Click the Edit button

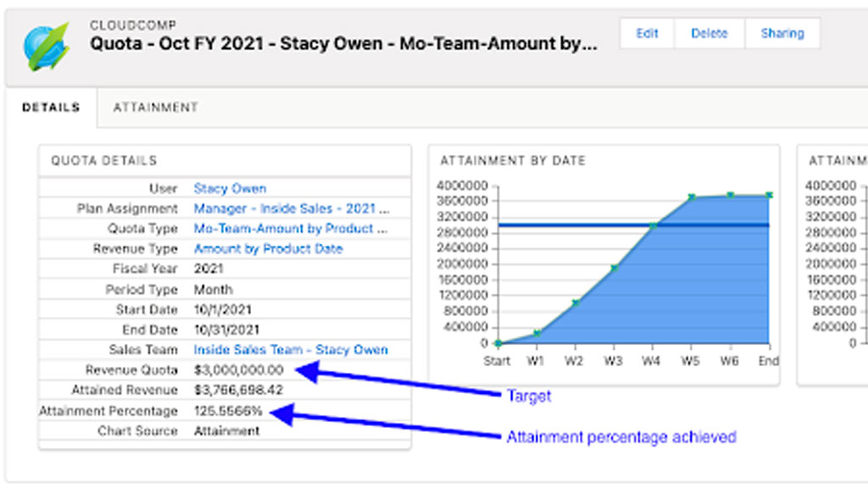[647, 33]
